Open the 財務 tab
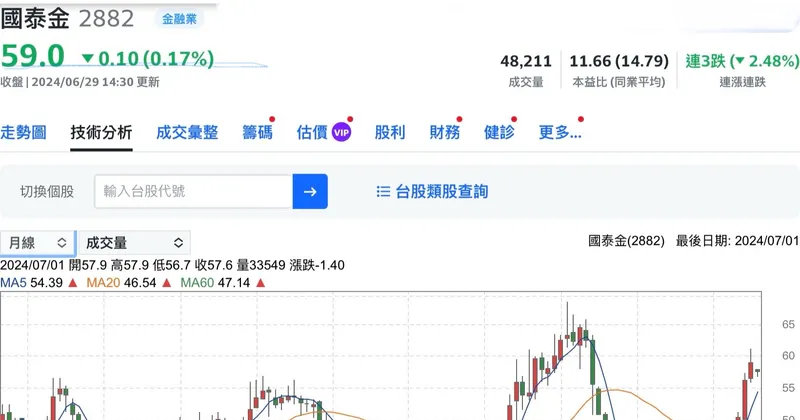 pos(444,132)
